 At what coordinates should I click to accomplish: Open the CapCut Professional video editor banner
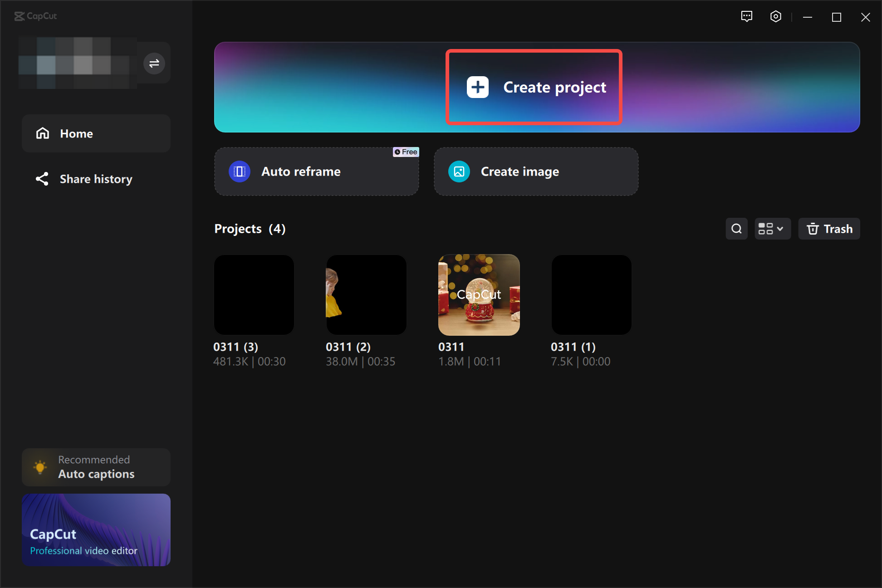[96, 529]
